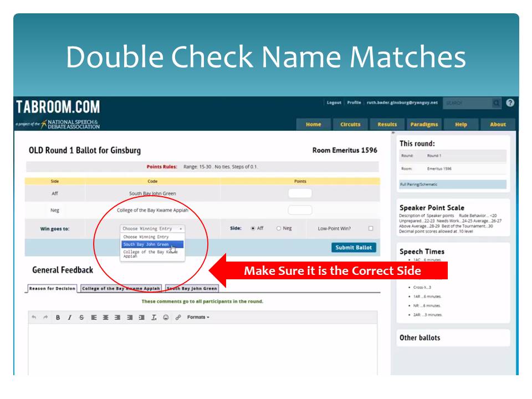Screen dimensions: 532x399
Task: Insert an emoticon using smiley icon
Action: 166,318
